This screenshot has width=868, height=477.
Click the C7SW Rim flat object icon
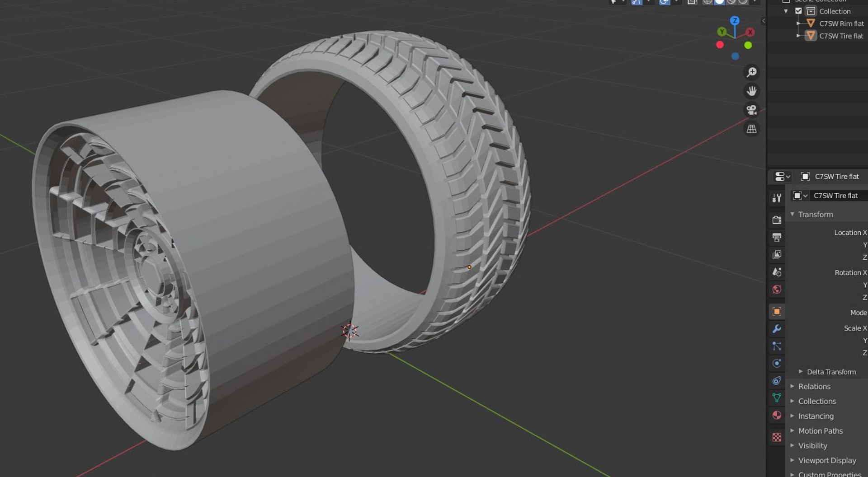click(x=811, y=23)
